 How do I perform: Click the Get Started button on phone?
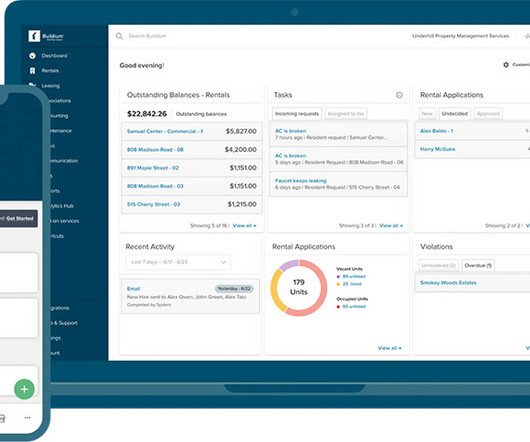coord(18,218)
